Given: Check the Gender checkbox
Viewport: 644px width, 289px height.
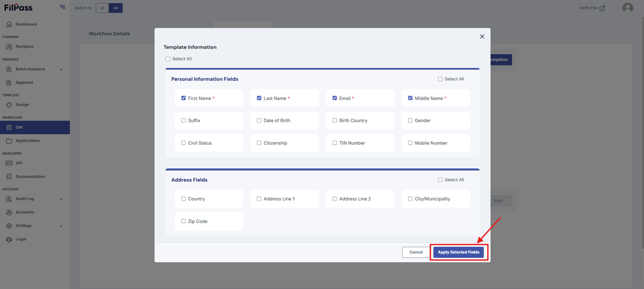Looking at the screenshot, I should point(411,121).
